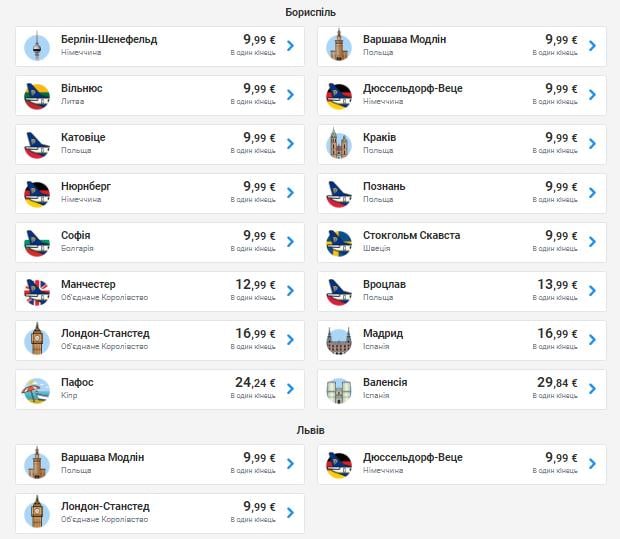Click the Big Ben icon under Бориспіль
Viewport: 620px width, 539px height.
point(37,340)
